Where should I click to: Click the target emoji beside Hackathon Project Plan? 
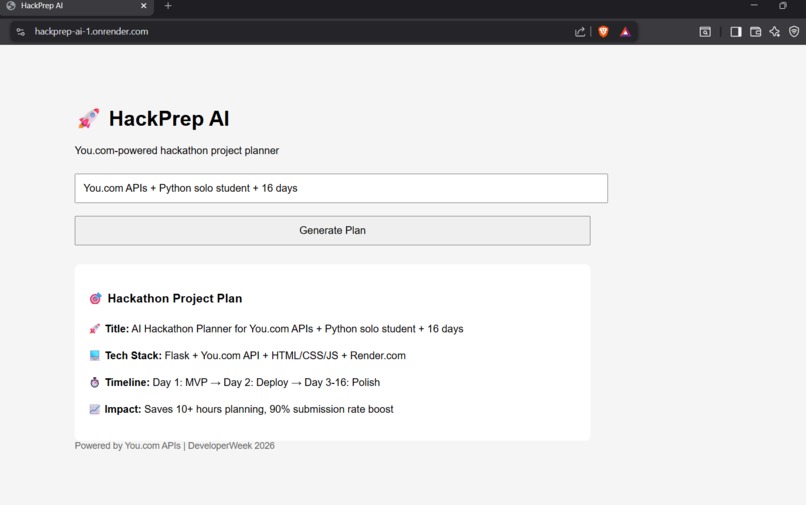coord(96,298)
